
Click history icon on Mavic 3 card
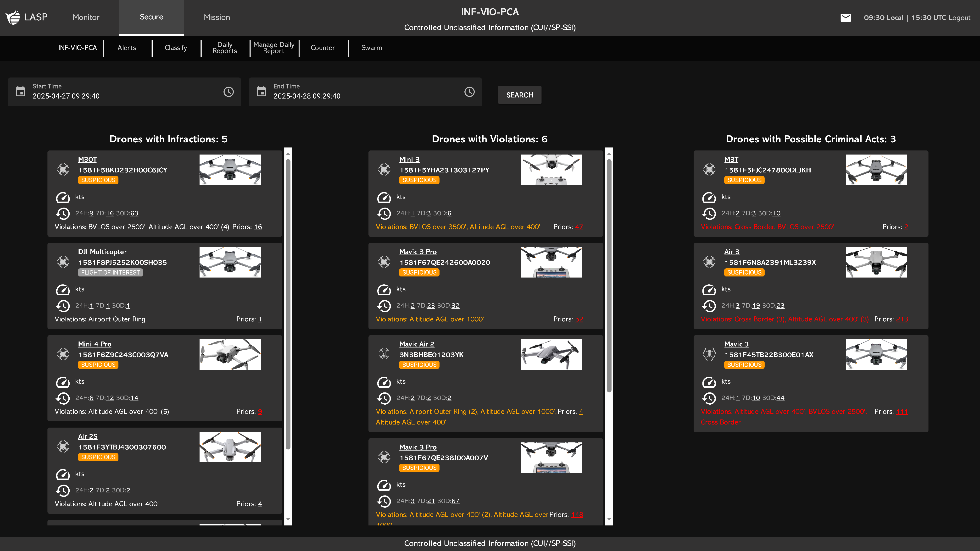pyautogui.click(x=709, y=398)
